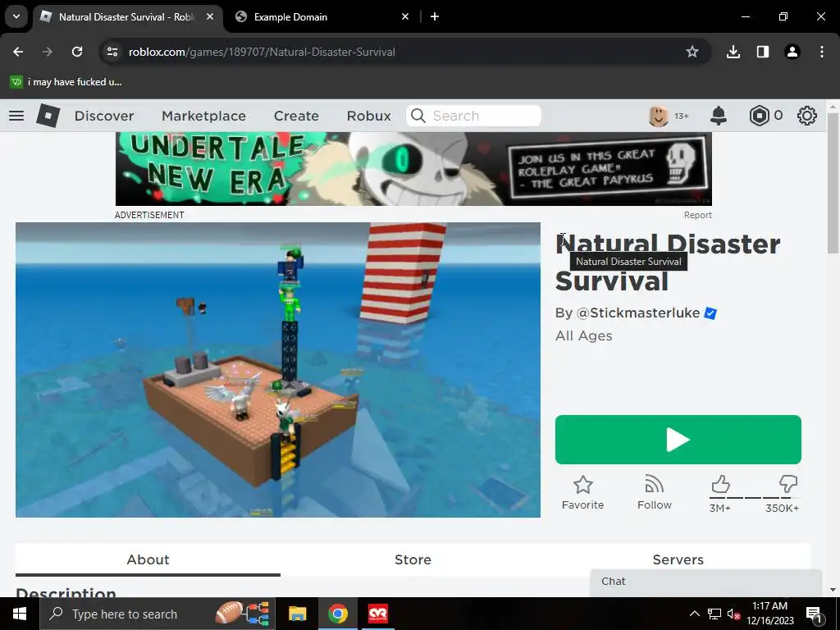This screenshot has width=840, height=630.
Task: Open the Windows Start menu
Action: 20,614
